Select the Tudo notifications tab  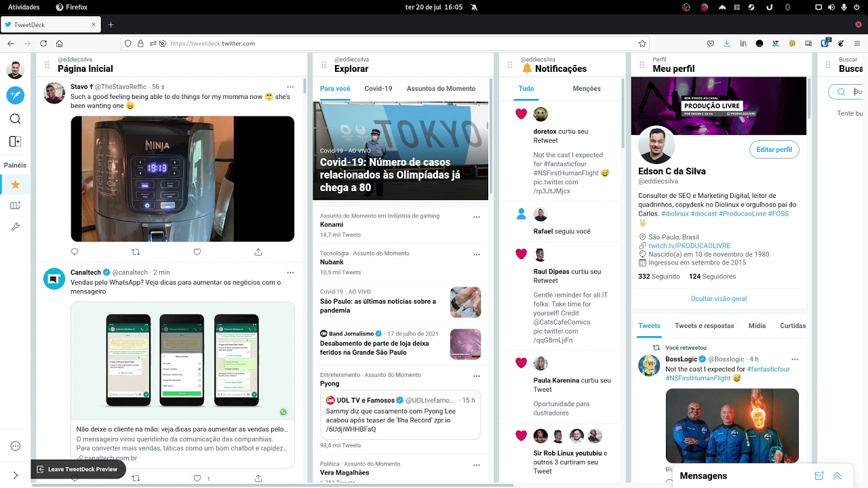[x=526, y=89]
